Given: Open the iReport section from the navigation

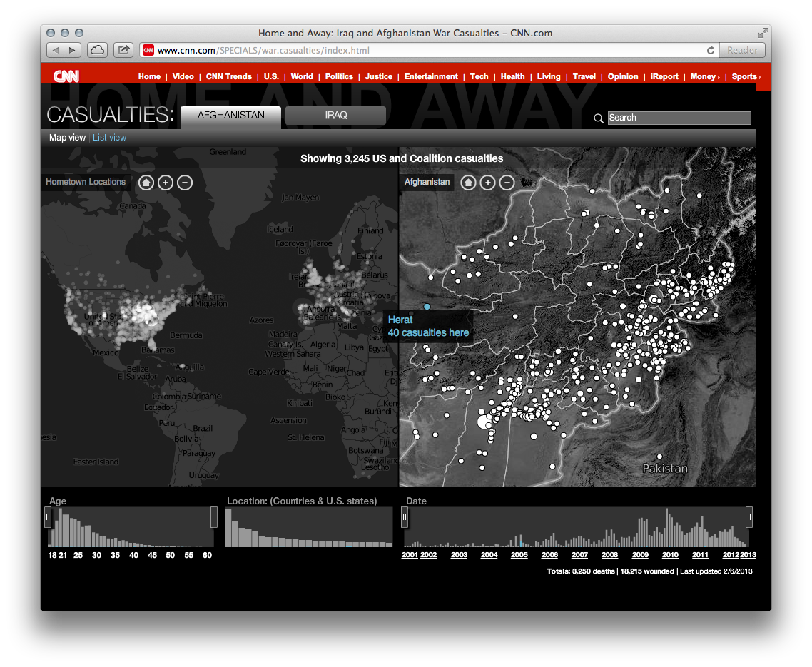Looking at the screenshot, I should (664, 76).
